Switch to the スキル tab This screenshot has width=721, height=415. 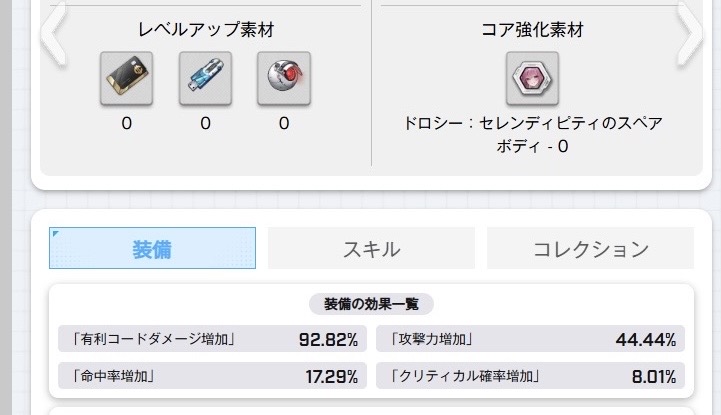(371, 249)
